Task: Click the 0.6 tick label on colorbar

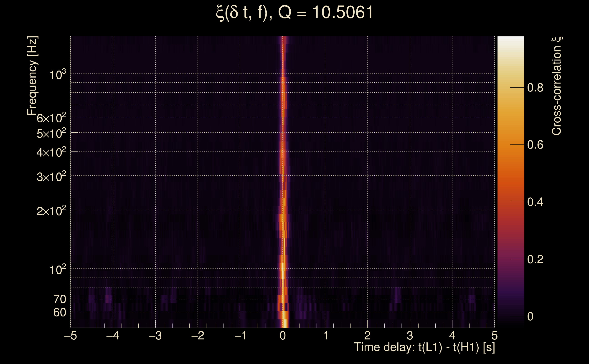Action: click(x=535, y=145)
